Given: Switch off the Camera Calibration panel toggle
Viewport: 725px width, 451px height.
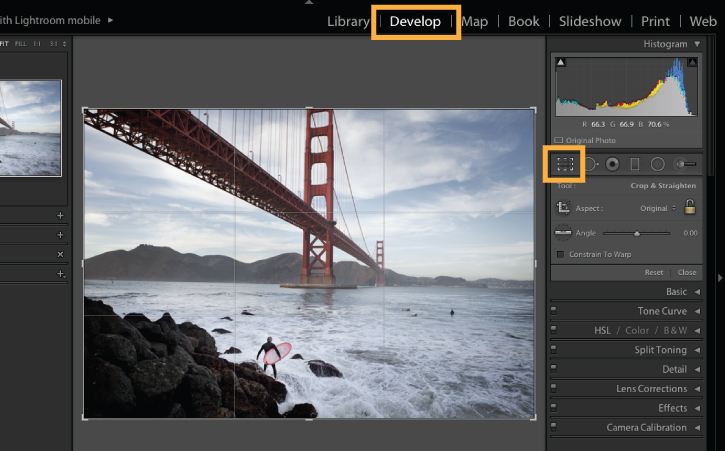Looking at the screenshot, I should 553,427.
